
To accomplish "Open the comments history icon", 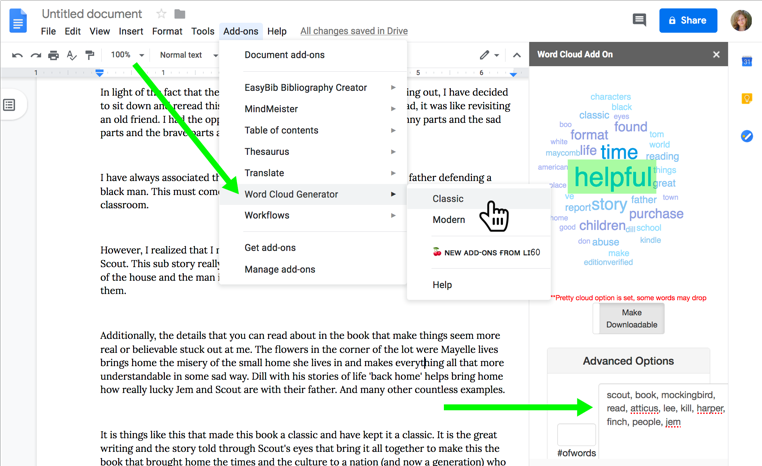I will tap(639, 20).
